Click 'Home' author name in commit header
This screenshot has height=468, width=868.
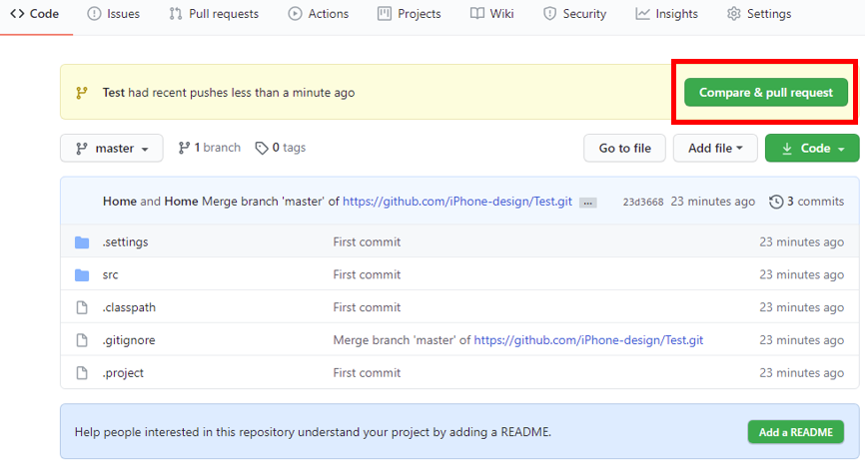(120, 202)
